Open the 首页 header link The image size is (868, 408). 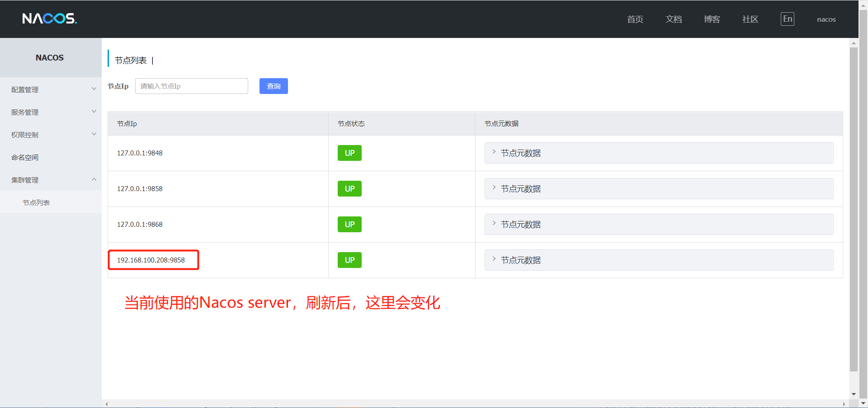point(635,19)
